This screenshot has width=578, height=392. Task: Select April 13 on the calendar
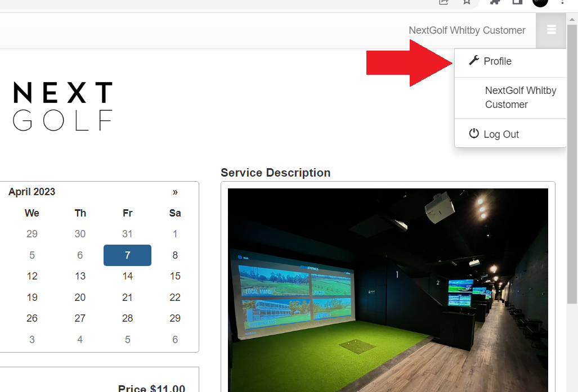point(80,276)
